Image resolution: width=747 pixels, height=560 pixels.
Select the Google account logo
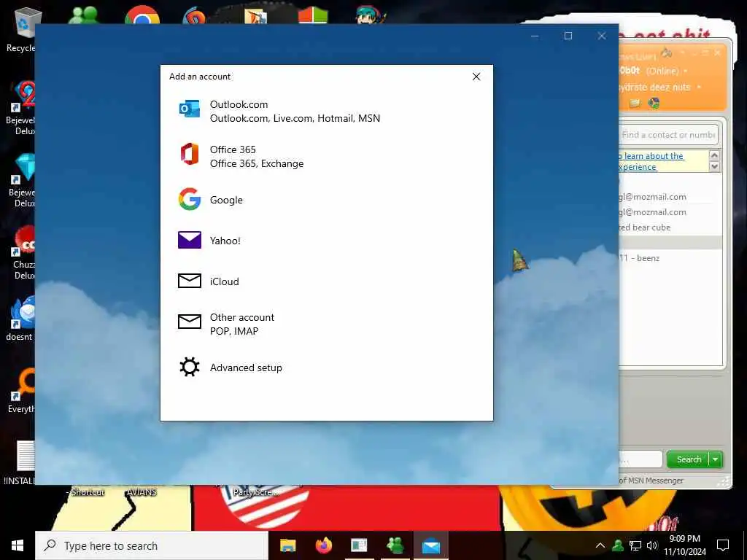[190, 199]
